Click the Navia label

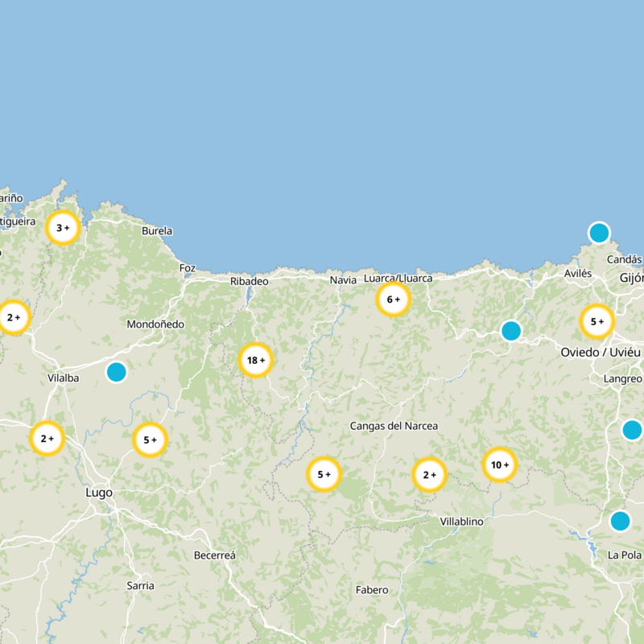click(x=343, y=280)
